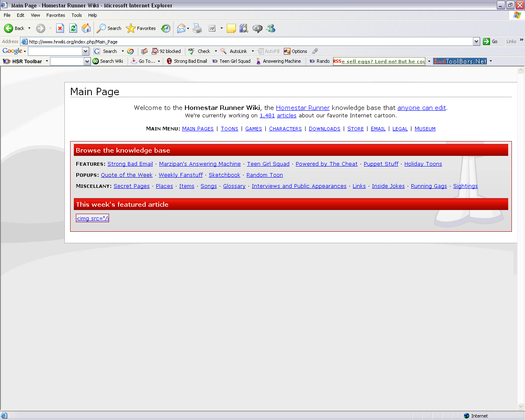
Task: Go to the Home page via house icon
Action: coord(86,28)
